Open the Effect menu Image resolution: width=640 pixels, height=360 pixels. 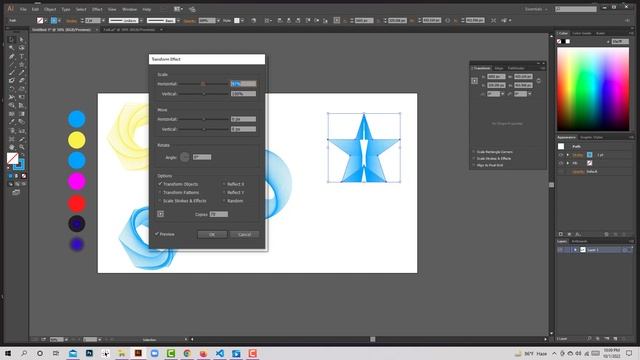[97, 9]
